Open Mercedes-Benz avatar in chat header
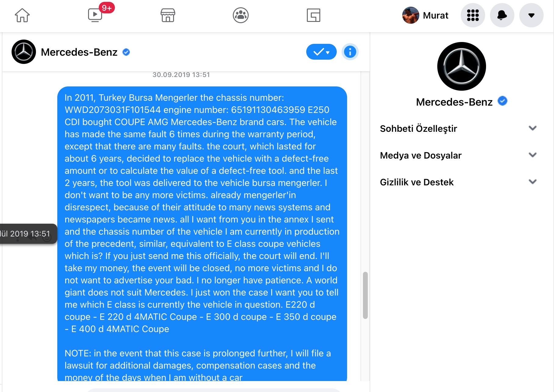This screenshot has width=554, height=392. 24,52
